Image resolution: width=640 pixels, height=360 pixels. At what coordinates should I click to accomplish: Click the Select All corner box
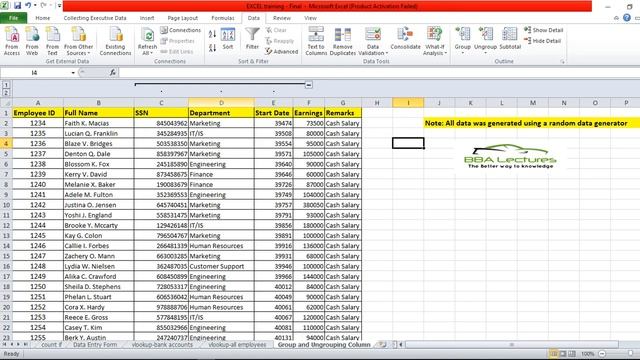click(x=6, y=103)
